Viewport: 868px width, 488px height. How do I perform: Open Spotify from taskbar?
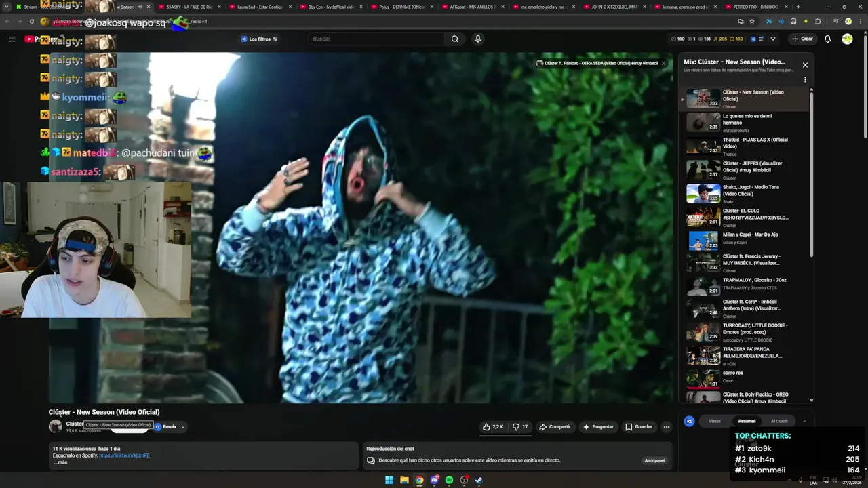pyautogui.click(x=449, y=480)
